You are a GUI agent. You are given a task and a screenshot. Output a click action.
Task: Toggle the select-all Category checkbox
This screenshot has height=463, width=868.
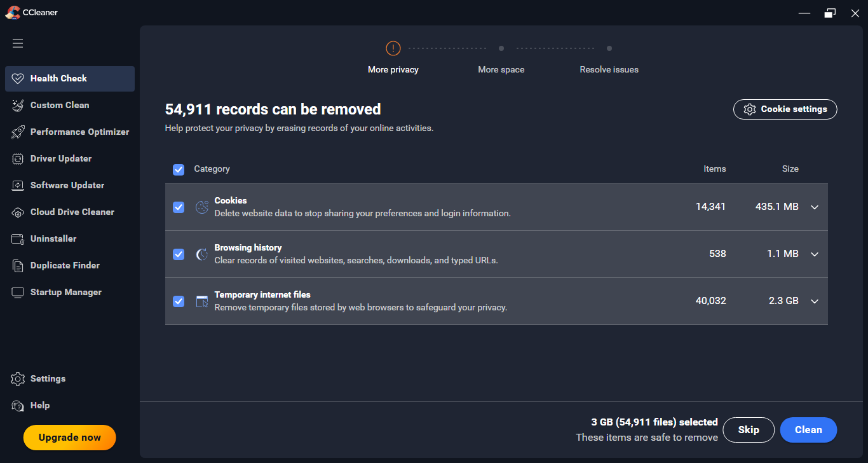(179, 169)
